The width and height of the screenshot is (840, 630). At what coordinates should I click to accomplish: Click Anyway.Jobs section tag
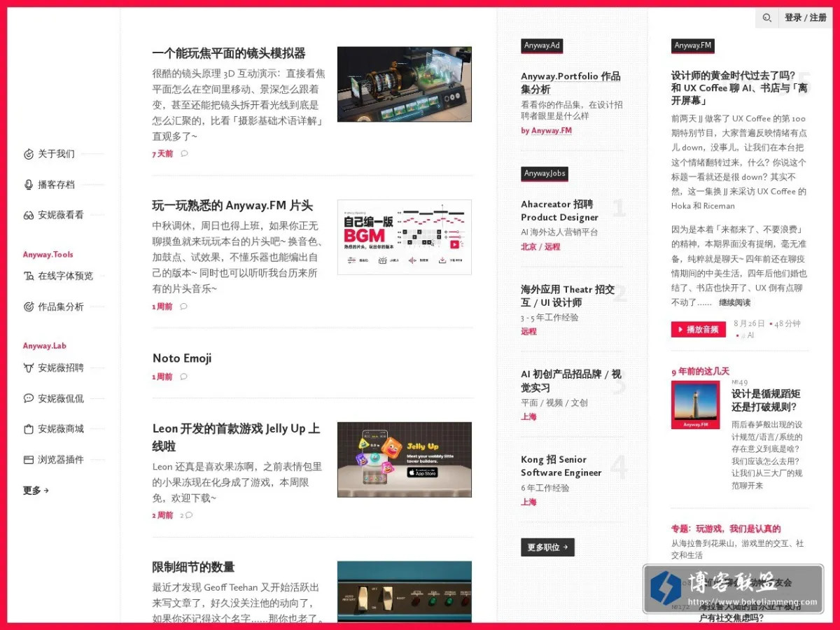(x=544, y=174)
